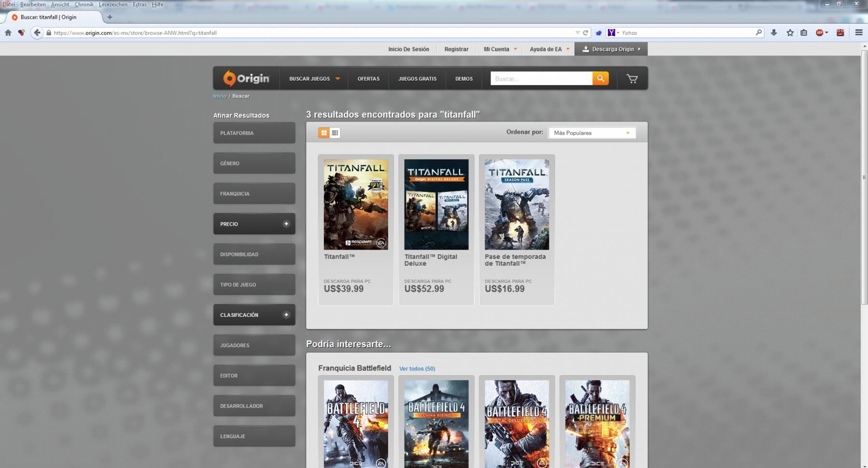Screen dimensions: 868x468
Task: Open the JUEGOS GRATIS menu item
Action: pos(417,79)
